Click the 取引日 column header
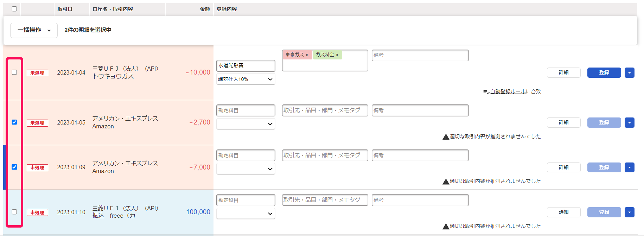The height and width of the screenshot is (236, 644). click(65, 9)
